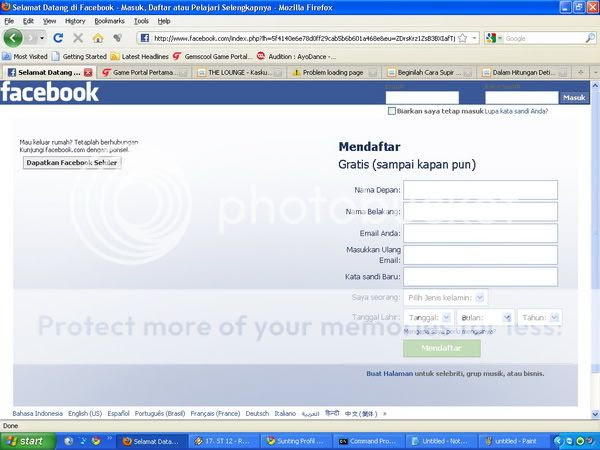Open the Audition : AyoDance bookmark
The width and height of the screenshot is (600, 450).
point(297,57)
